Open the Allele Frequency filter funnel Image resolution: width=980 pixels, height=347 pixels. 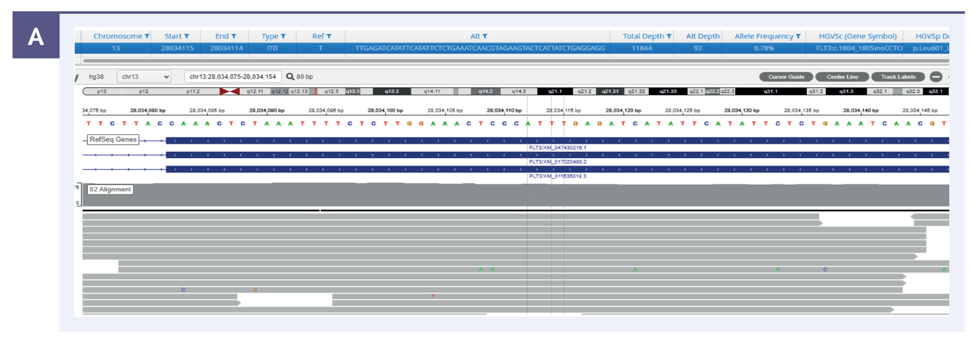tap(798, 36)
